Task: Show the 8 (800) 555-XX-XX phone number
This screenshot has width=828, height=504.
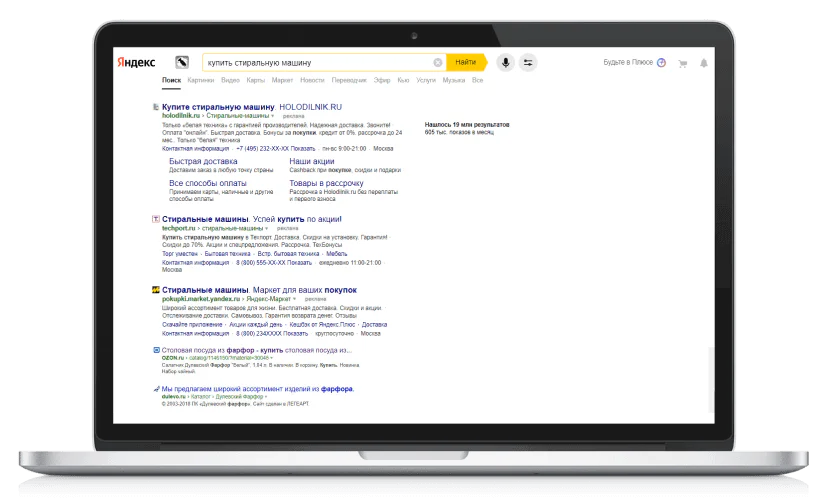Action: 274,263
